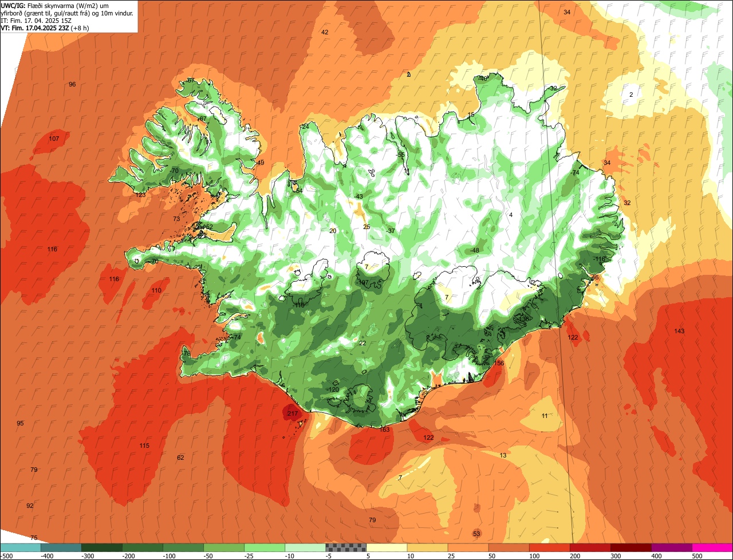Click the legend swatch between 50 and 100
The width and height of the screenshot is (733, 560).
(x=509, y=547)
